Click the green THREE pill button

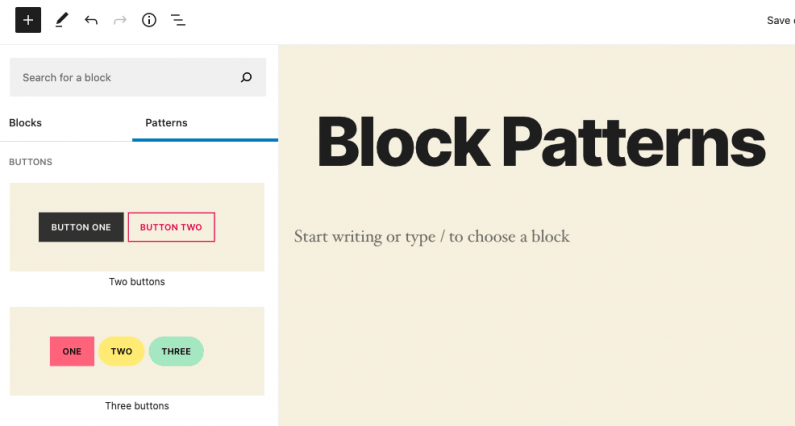click(176, 351)
